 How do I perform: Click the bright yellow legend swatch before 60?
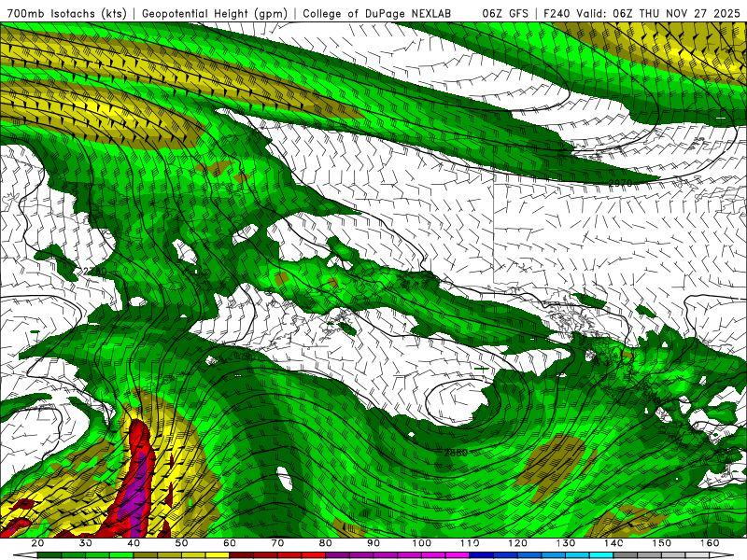[x=218, y=555]
